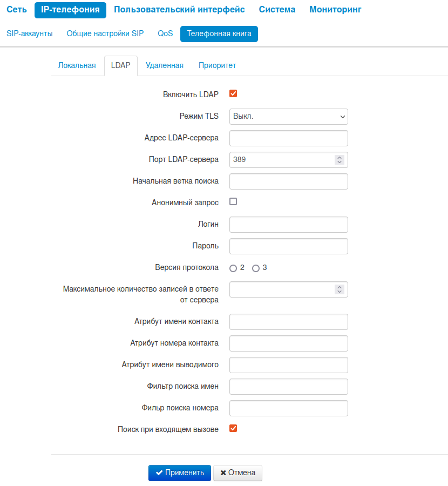
Task: Go to the QoS settings page
Action: tap(165, 33)
